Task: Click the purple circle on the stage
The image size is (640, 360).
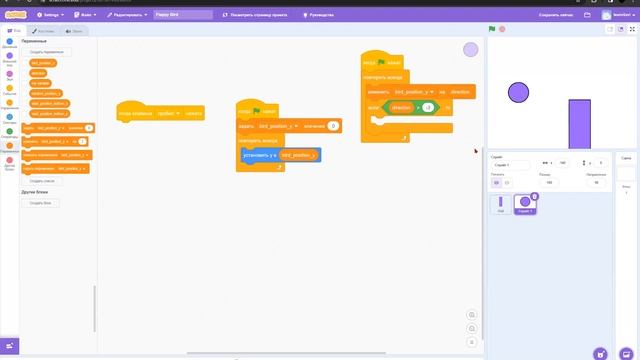Action: 518,92
